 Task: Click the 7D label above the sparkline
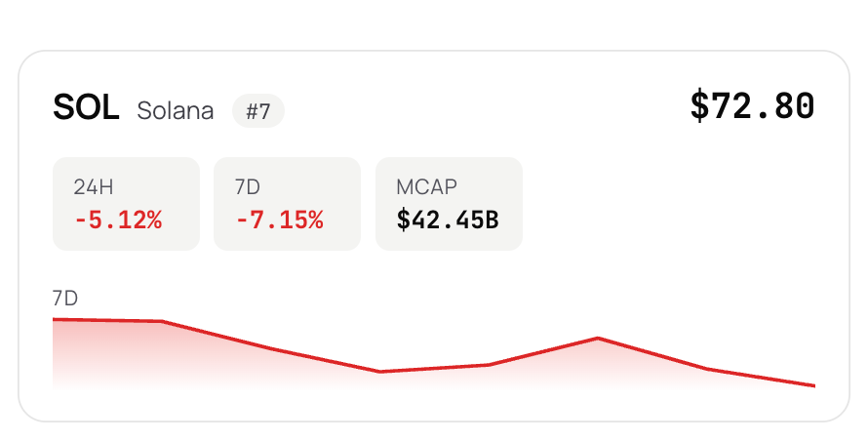tap(65, 299)
